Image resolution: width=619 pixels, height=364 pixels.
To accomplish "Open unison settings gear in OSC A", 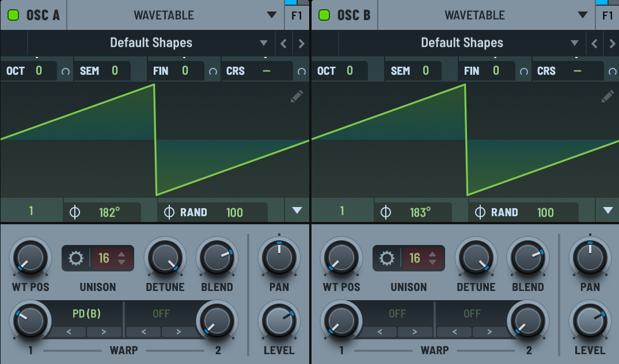I will coord(76,258).
